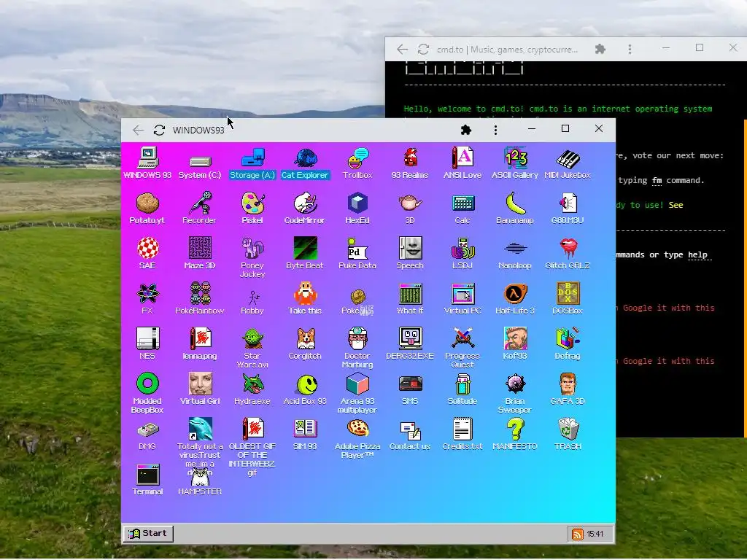The image size is (747, 560).
Task: Open the Progress Quest swords icon
Action: click(x=462, y=339)
